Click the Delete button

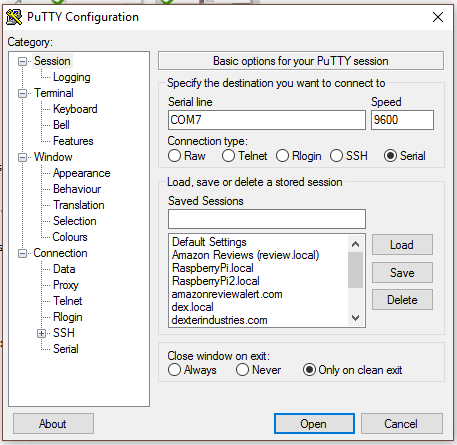pyautogui.click(x=402, y=300)
